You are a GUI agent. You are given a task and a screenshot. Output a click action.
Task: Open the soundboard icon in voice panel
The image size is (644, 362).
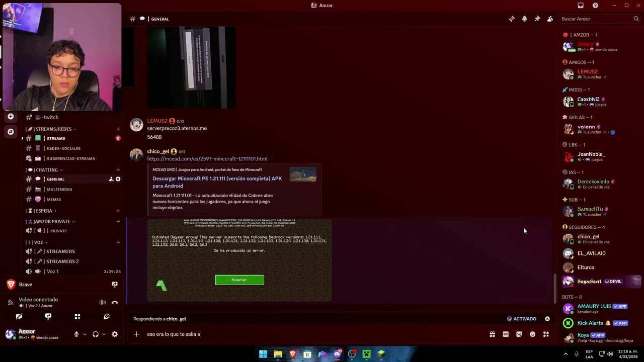[107, 316]
